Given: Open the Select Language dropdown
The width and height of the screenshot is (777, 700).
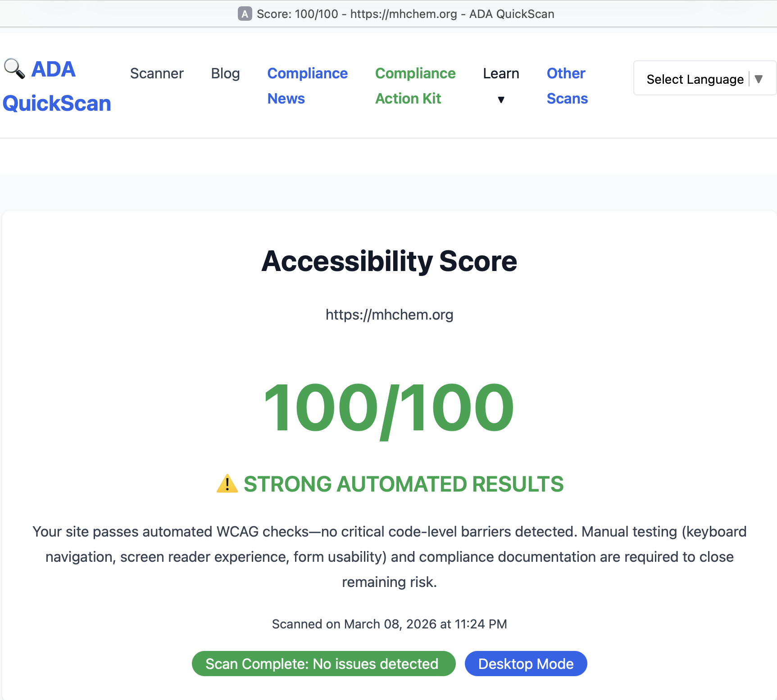Looking at the screenshot, I should click(695, 79).
